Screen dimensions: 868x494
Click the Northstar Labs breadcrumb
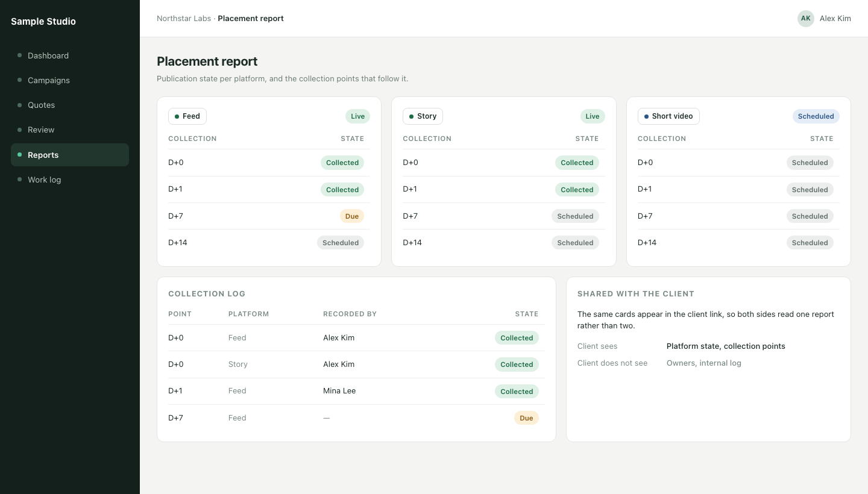[x=184, y=19]
